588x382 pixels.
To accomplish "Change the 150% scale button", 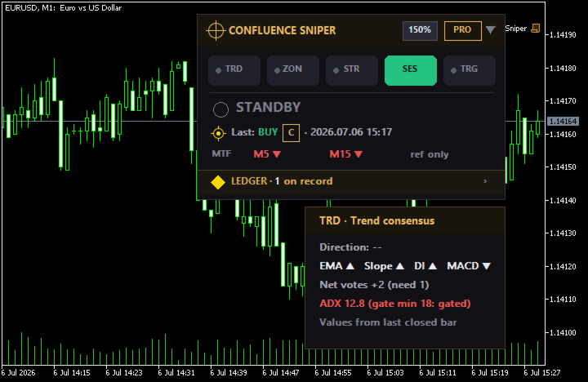I will (x=420, y=30).
